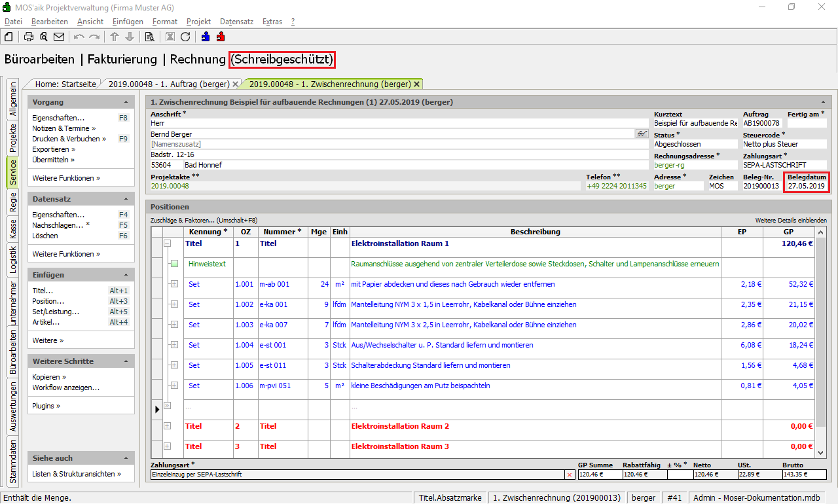Click the Drucken & Verbuchen link
The width and height of the screenshot is (838, 504).
coord(66,139)
